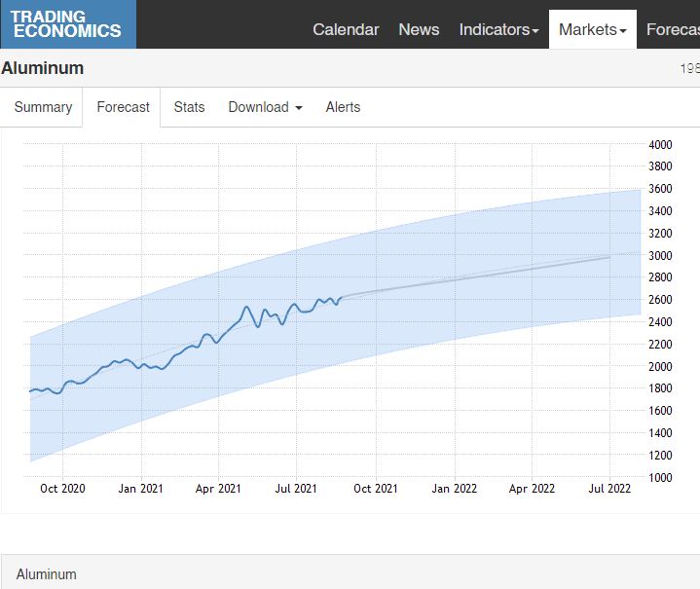Open the Download dropdown

(x=265, y=107)
